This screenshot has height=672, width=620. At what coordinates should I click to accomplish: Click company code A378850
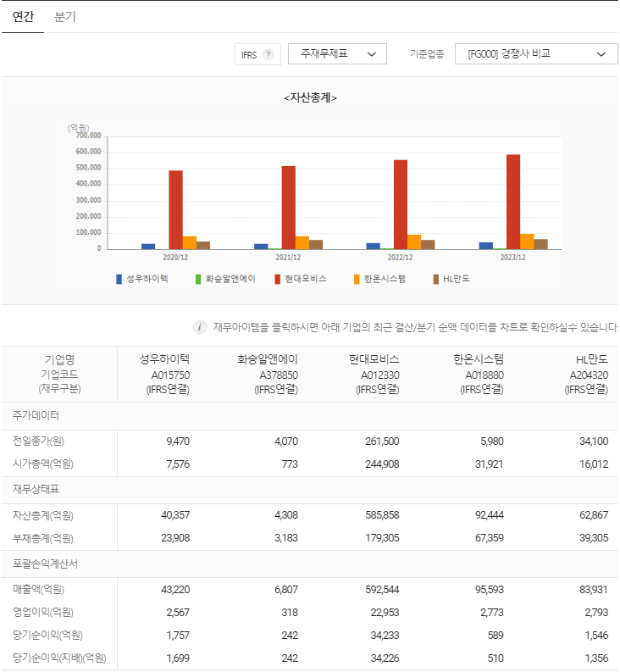(279, 375)
